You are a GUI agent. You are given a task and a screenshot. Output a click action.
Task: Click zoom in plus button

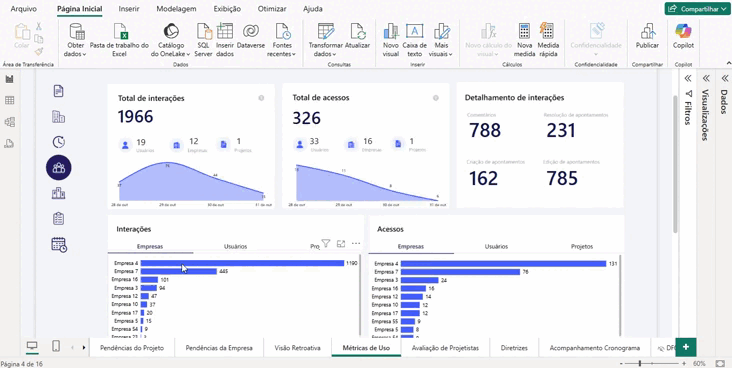coord(684,363)
